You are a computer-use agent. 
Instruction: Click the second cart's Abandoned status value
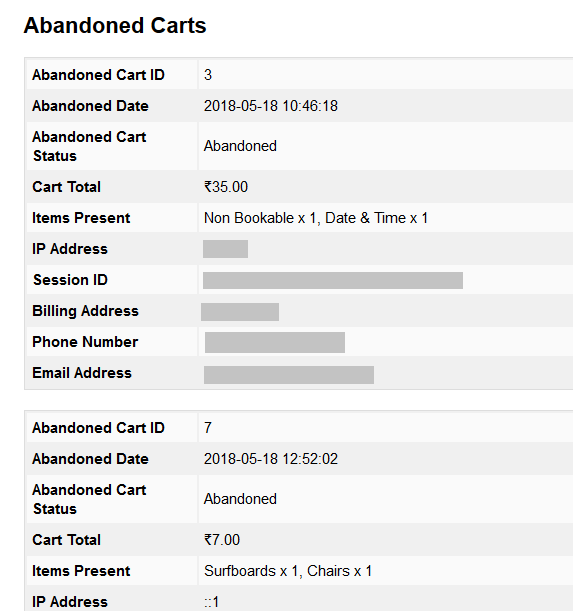[x=240, y=499]
